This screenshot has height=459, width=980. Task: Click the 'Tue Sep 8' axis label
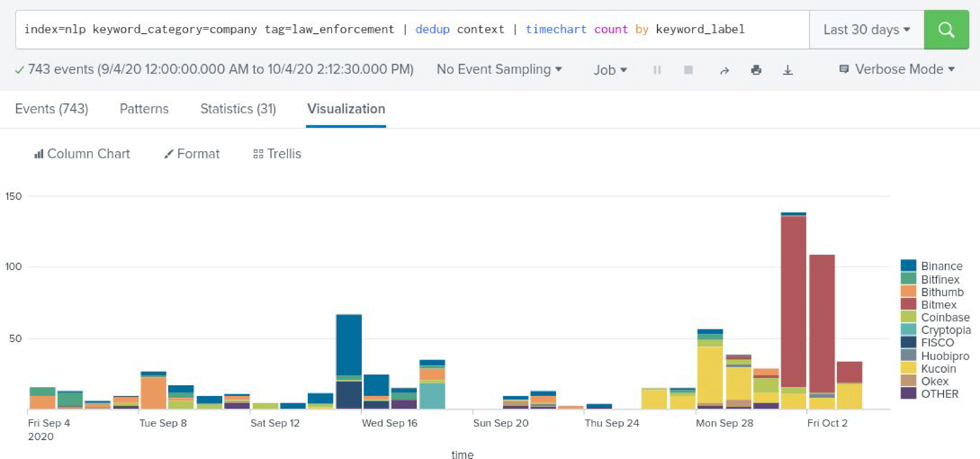point(163,423)
